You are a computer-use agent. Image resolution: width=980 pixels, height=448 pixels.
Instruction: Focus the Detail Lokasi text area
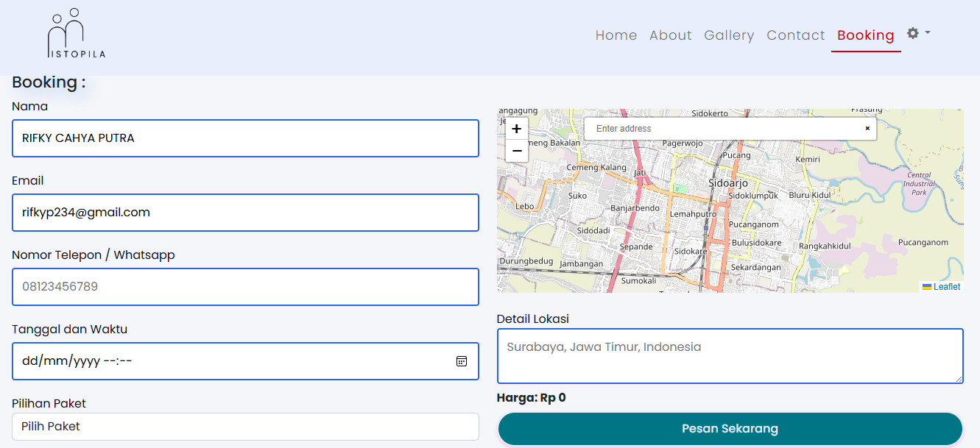pos(730,356)
